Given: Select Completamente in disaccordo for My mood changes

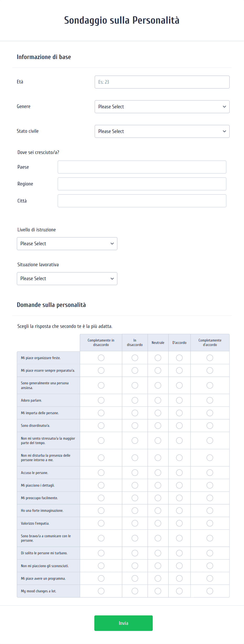Looking at the screenshot, I should [x=101, y=591].
